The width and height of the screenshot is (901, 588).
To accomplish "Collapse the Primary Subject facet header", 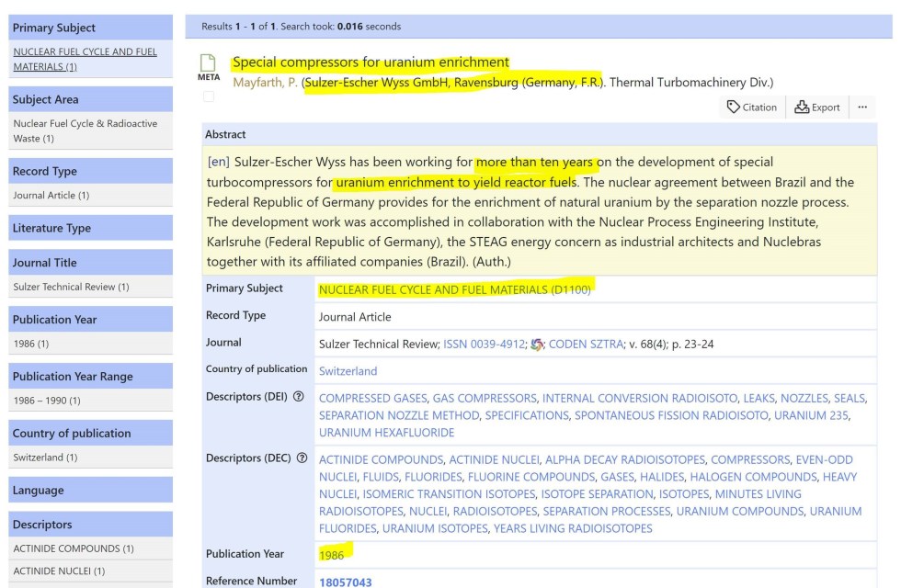I will 90,28.
